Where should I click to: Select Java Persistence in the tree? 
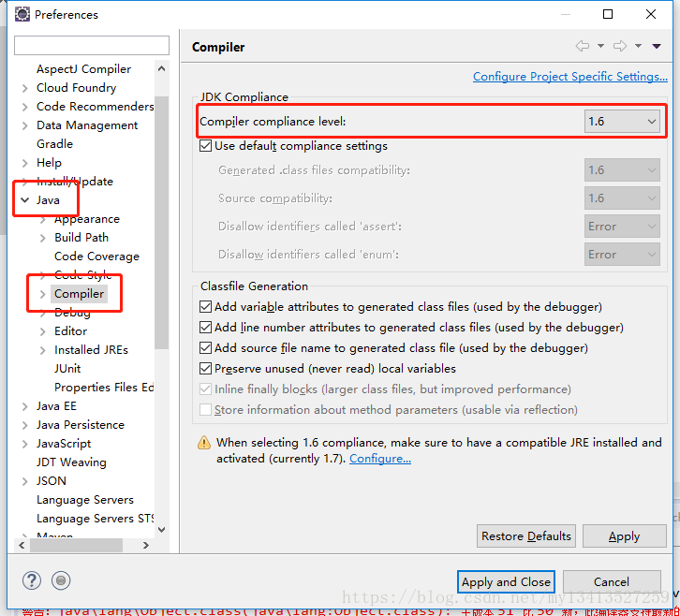(81, 425)
